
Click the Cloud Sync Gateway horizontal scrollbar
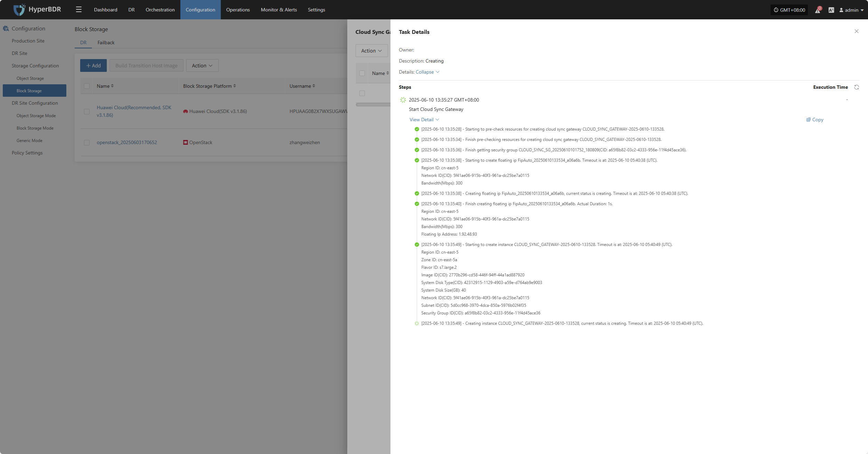(x=373, y=104)
